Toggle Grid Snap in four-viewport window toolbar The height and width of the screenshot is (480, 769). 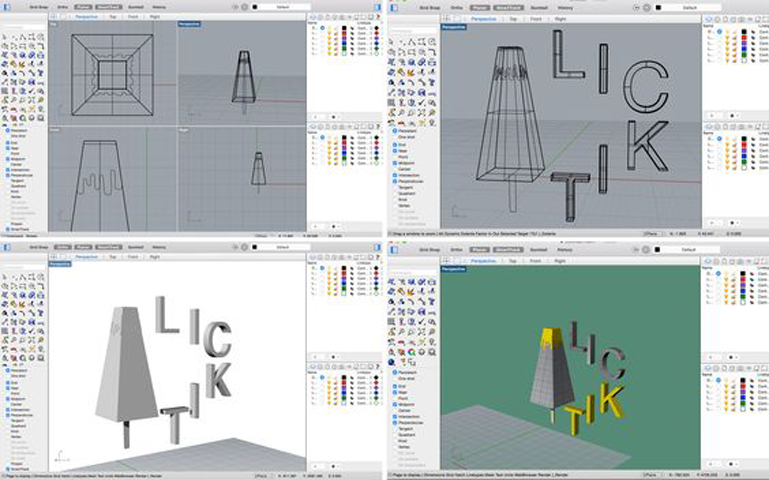point(39,7)
